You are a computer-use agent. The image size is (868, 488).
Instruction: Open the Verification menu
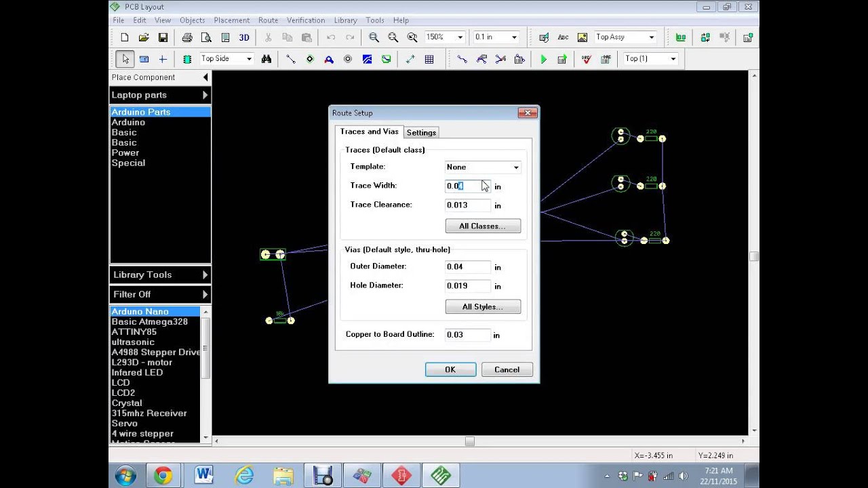[306, 20]
